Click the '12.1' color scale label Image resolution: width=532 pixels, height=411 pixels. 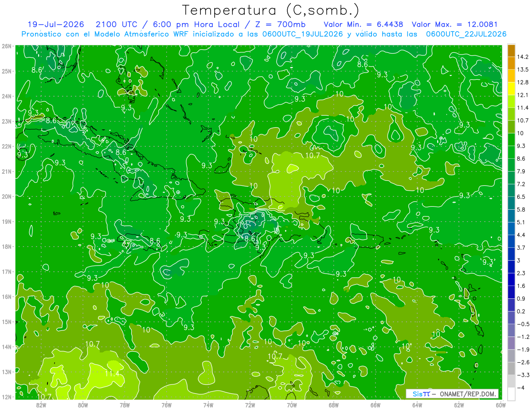(x=523, y=95)
